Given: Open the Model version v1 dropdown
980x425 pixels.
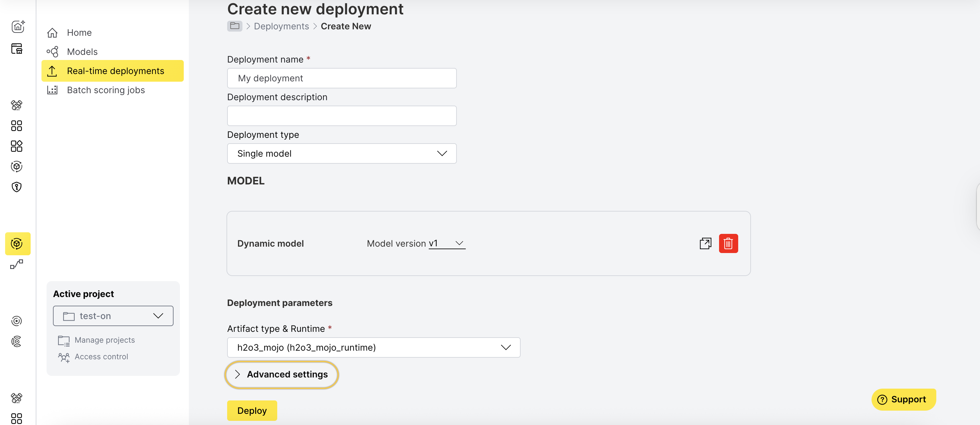Looking at the screenshot, I should pyautogui.click(x=447, y=243).
